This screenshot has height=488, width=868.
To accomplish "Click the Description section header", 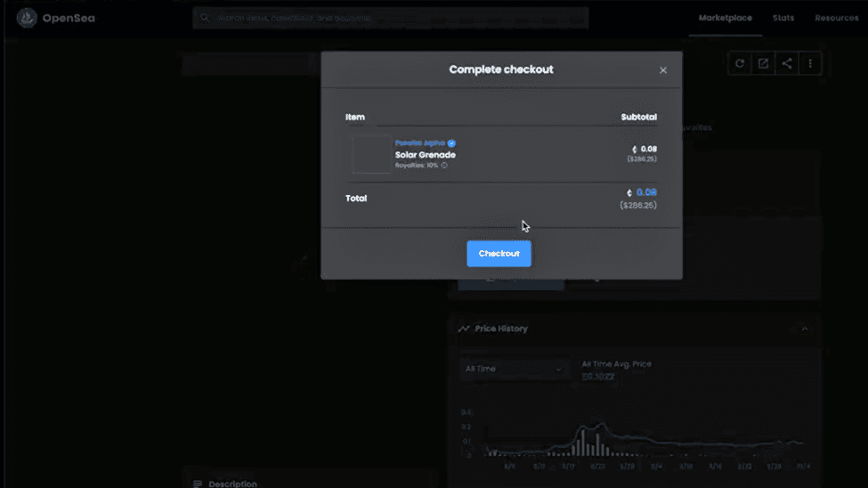I will click(x=232, y=484).
